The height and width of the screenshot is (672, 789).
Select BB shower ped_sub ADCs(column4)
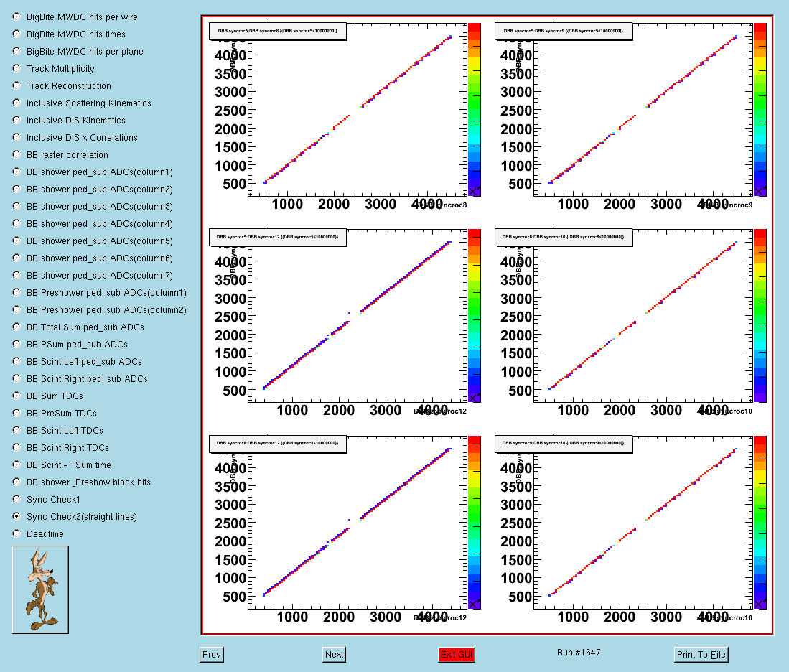(17, 223)
